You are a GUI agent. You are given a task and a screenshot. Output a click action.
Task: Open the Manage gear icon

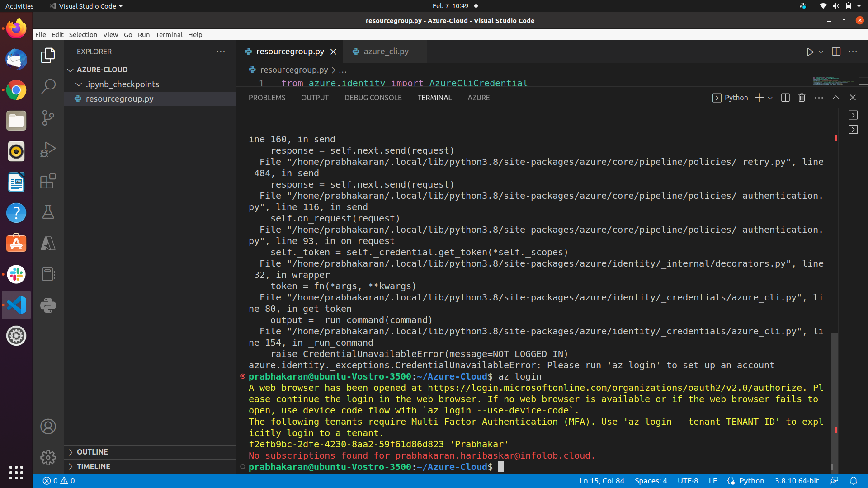click(x=48, y=457)
